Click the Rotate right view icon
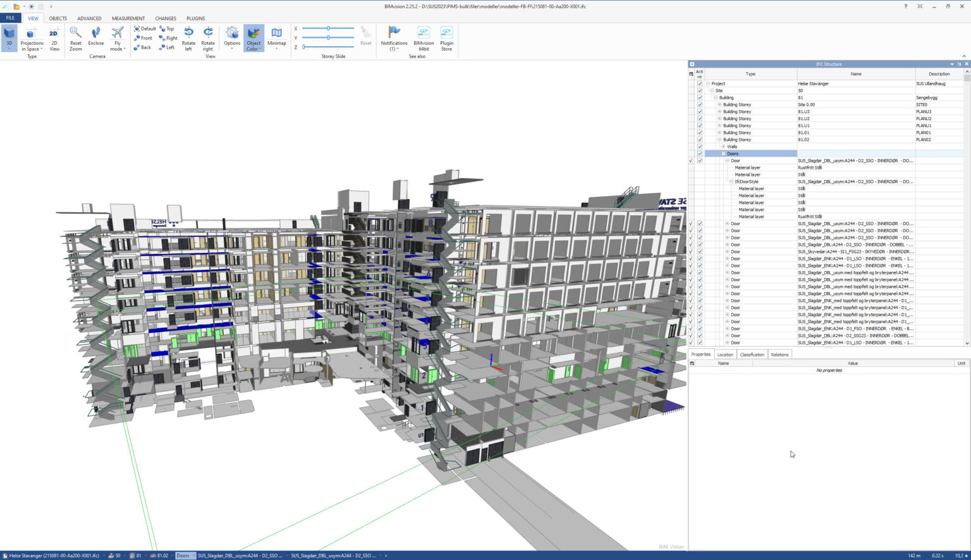This screenshot has height=560, width=971. click(x=208, y=38)
